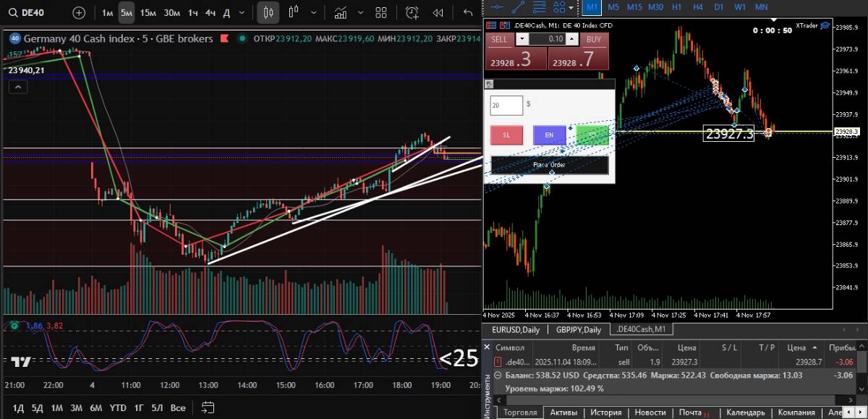Open the layout templates grid icon
This screenshot has width=868, height=419.
pyautogui.click(x=381, y=12)
